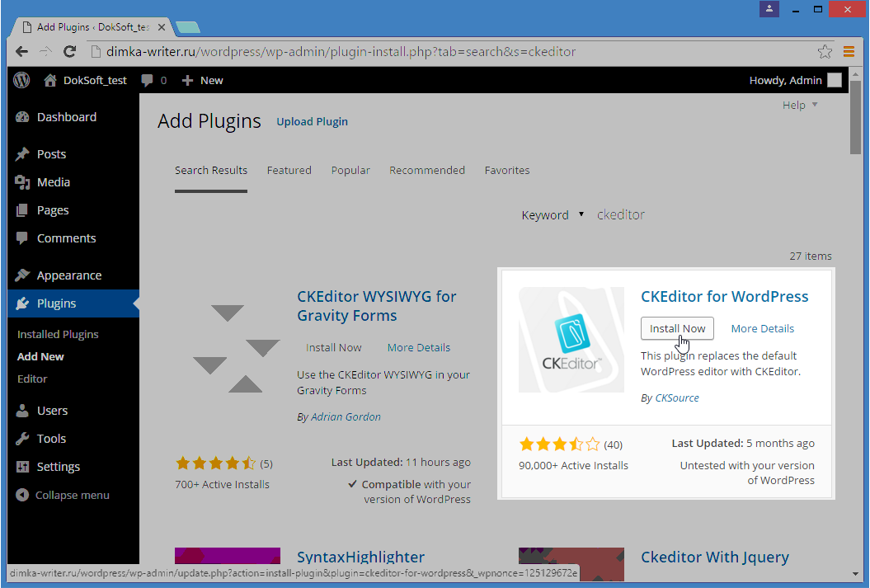Click the WordPress logo in admin bar
The image size is (870, 588).
coord(21,81)
